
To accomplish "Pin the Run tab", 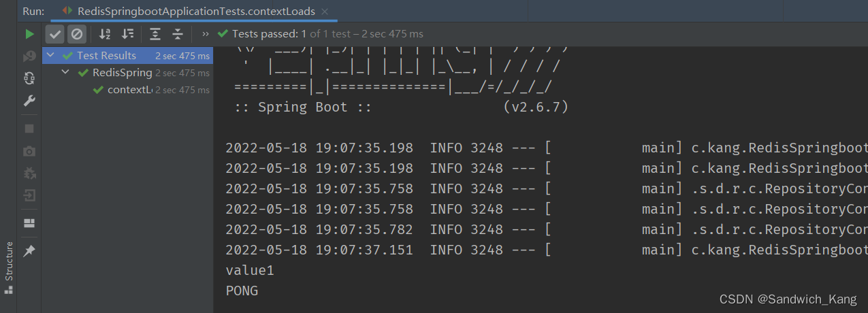I will (29, 251).
